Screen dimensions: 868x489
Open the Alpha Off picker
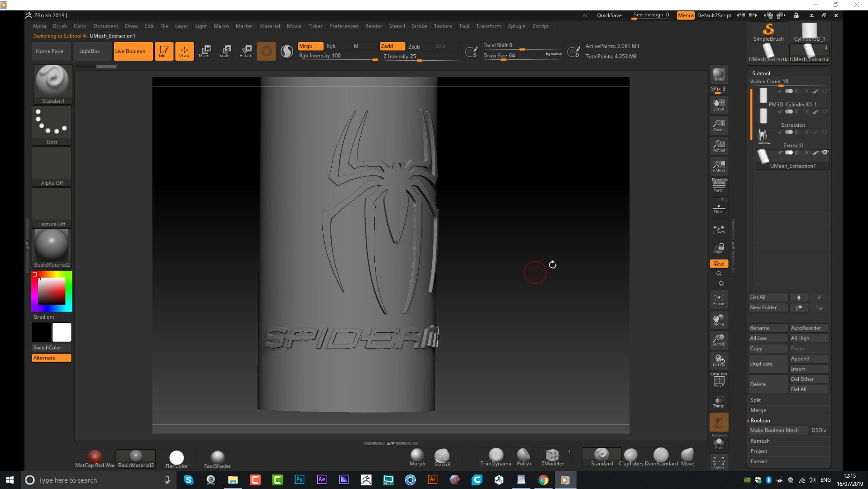(x=52, y=166)
